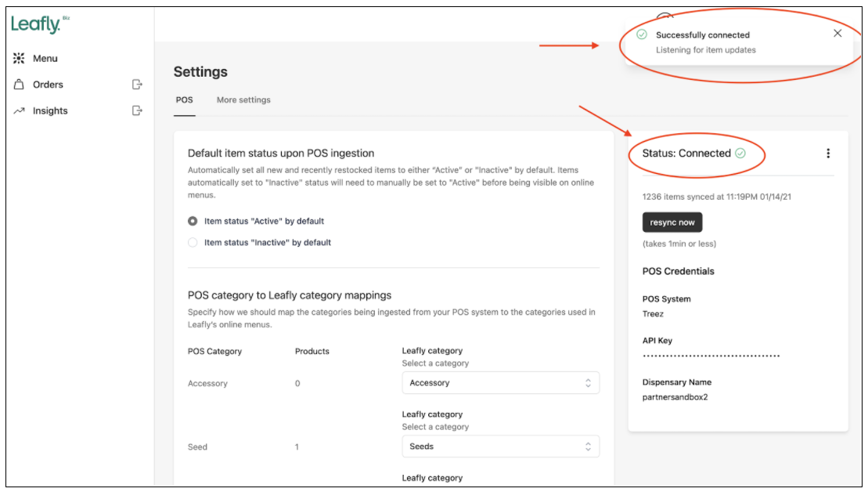The width and height of the screenshot is (868, 492).
Task: Select the Insights chart icon
Action: click(20, 110)
